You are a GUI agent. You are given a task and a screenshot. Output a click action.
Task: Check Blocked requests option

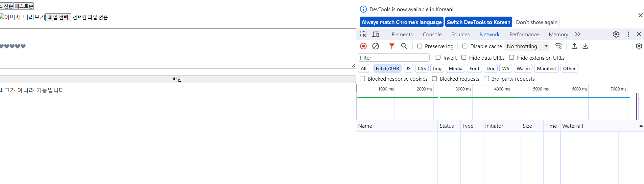tap(434, 79)
